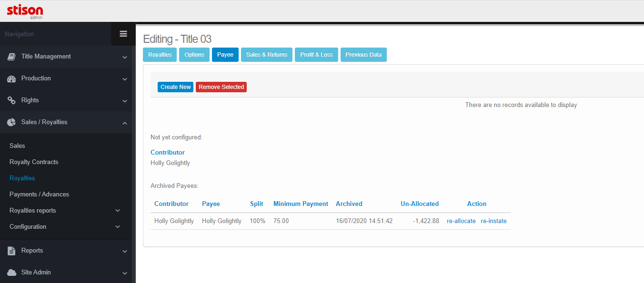Open the Title Management menu
The width and height of the screenshot is (644, 283).
point(67,57)
